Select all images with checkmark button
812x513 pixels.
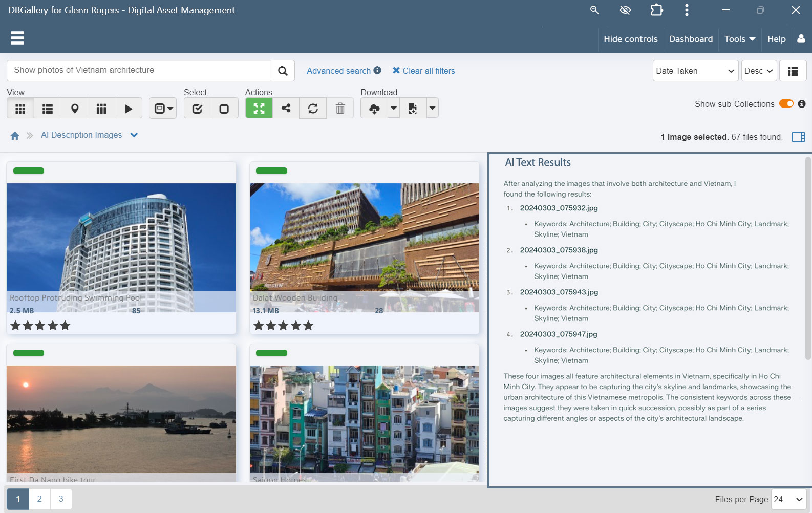198,109
